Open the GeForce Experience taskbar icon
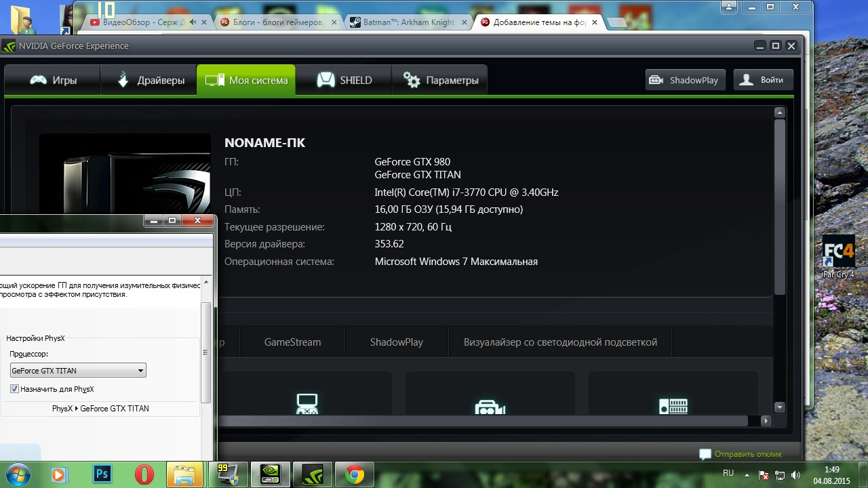868x488 pixels. click(312, 475)
